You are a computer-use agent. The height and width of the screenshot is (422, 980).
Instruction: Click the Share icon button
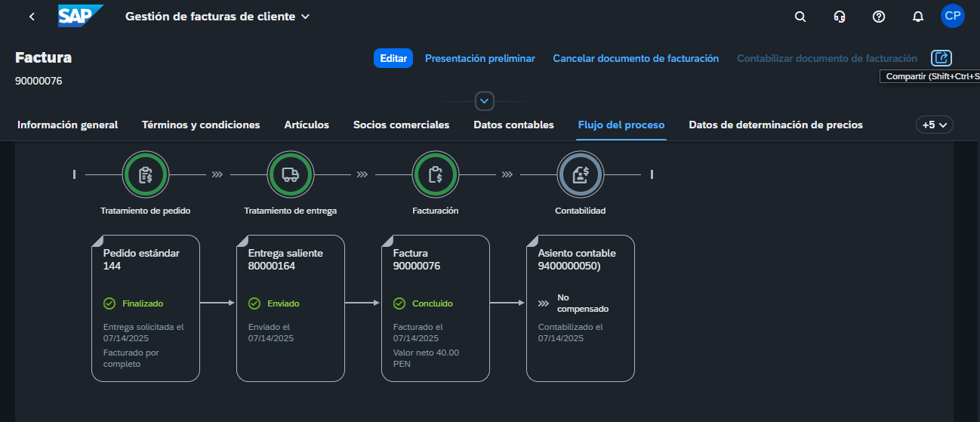coord(941,58)
